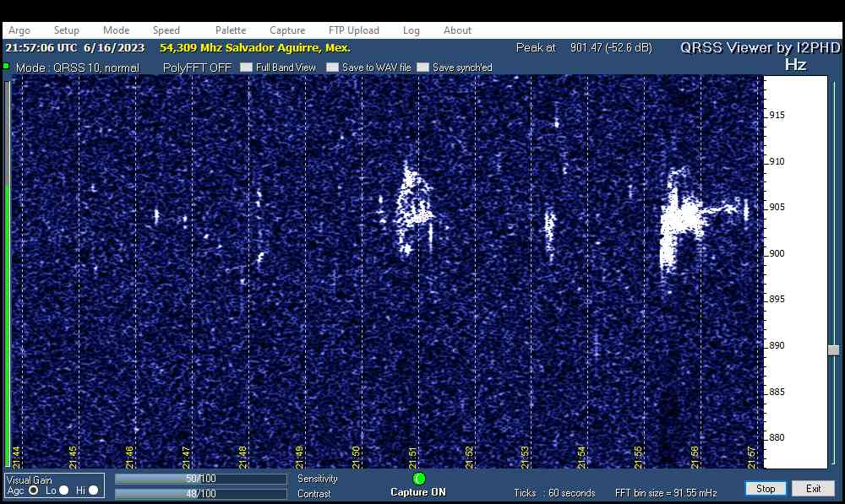
Task: Open the Capture menu
Action: [287, 30]
